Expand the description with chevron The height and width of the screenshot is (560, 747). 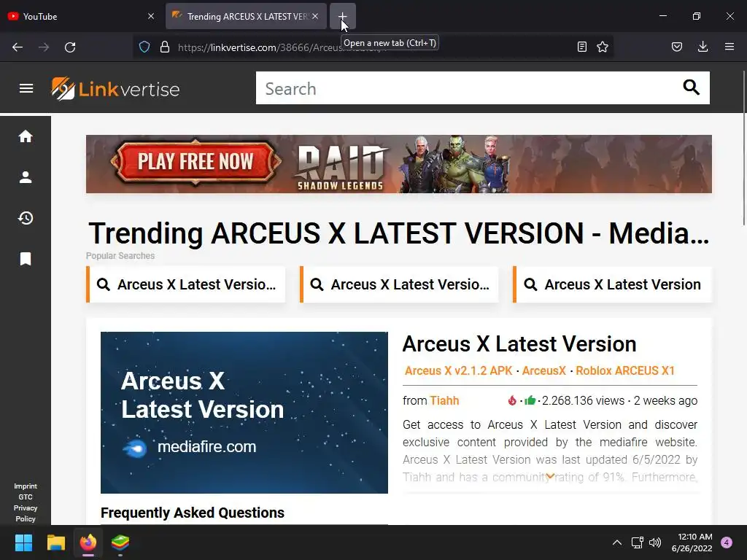coord(550,476)
